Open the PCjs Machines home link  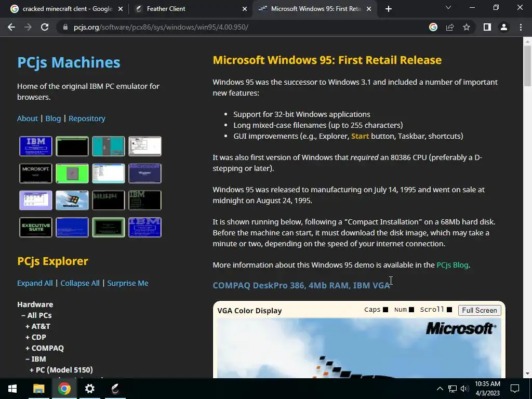[69, 62]
